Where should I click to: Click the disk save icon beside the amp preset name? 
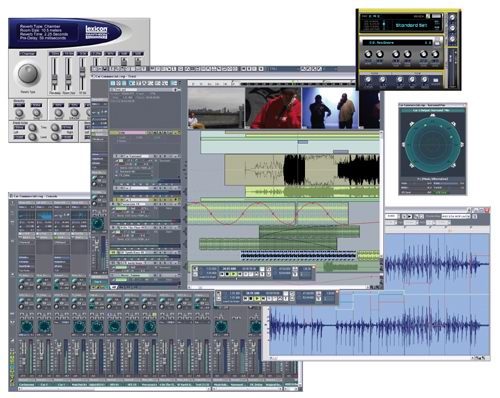tap(437, 42)
